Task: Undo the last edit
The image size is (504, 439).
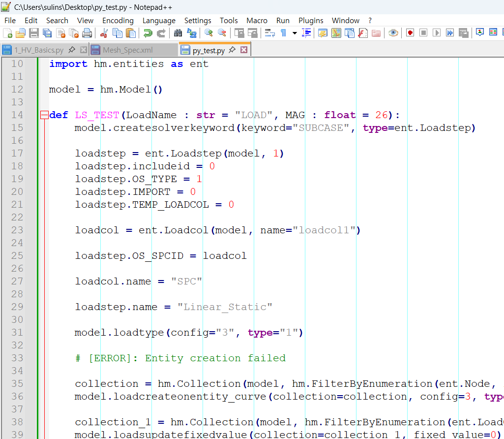Action: tap(148, 33)
